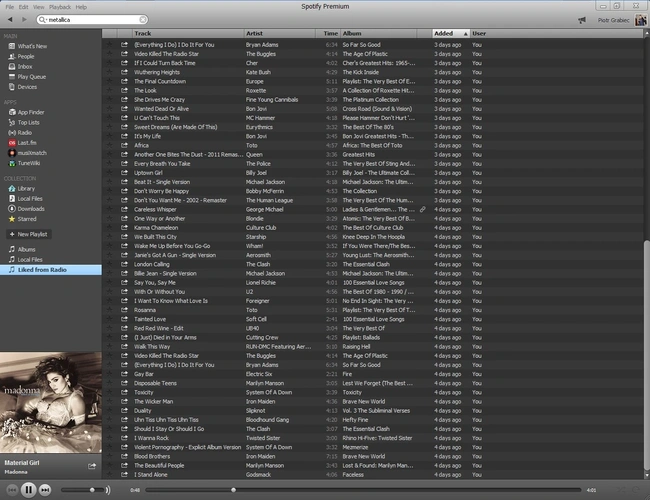This screenshot has width=650, height=500.
Task: Open artist Madonna under now playing
Action: (16, 472)
